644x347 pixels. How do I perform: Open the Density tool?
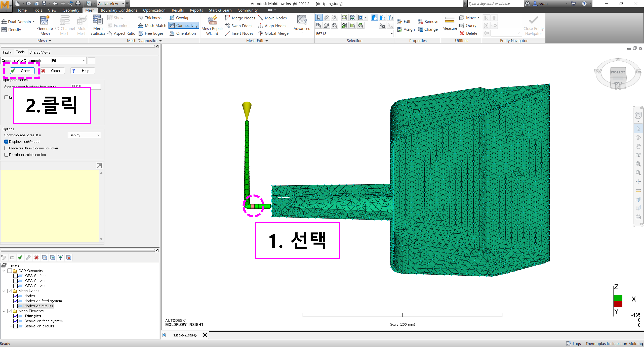(11, 30)
